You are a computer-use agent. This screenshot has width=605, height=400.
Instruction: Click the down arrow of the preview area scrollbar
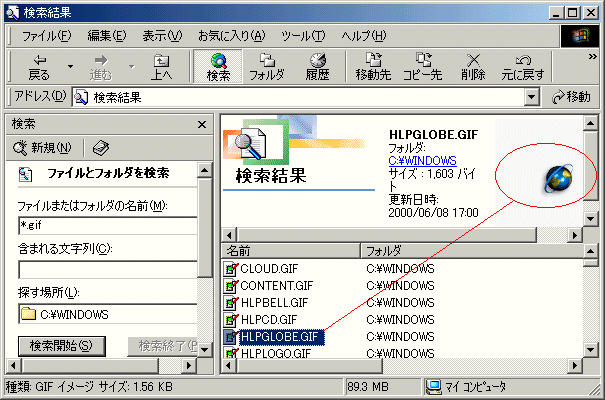coord(591,219)
